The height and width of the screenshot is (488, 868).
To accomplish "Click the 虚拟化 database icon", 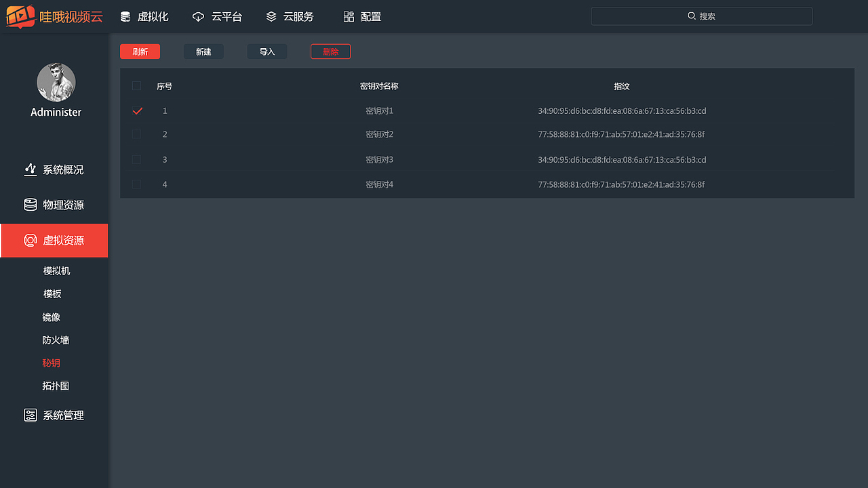I will point(125,17).
